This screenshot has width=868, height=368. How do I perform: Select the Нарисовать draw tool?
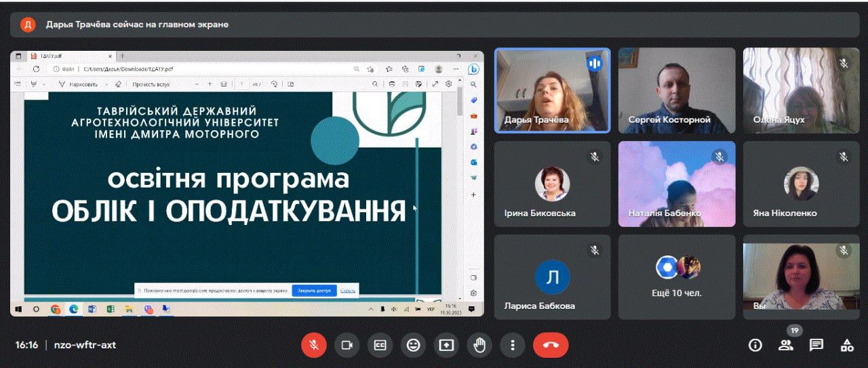(x=79, y=85)
